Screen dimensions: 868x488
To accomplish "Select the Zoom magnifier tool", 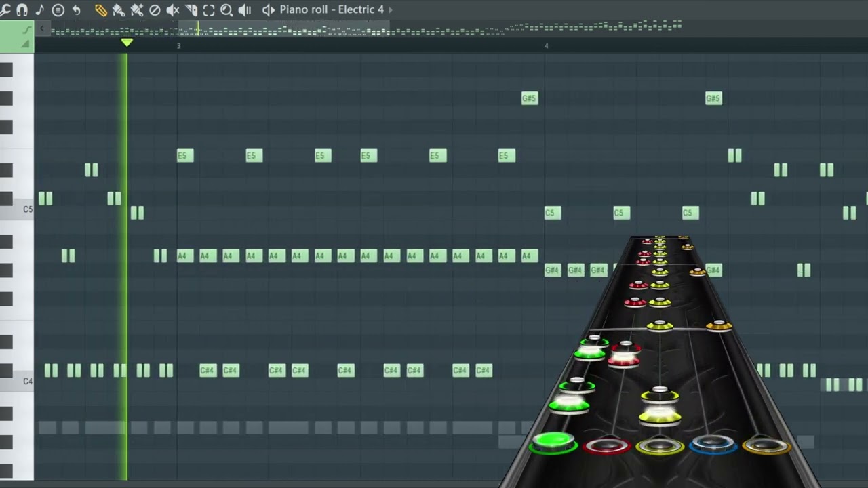I will 226,9.
